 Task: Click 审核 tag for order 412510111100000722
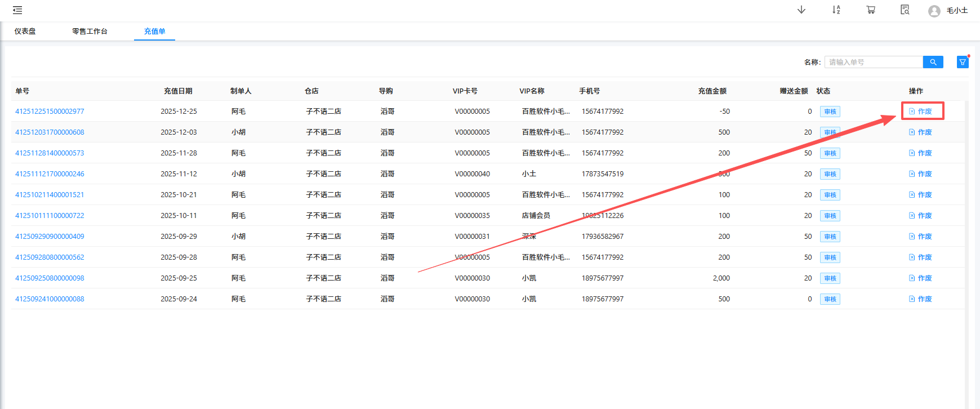coord(830,216)
